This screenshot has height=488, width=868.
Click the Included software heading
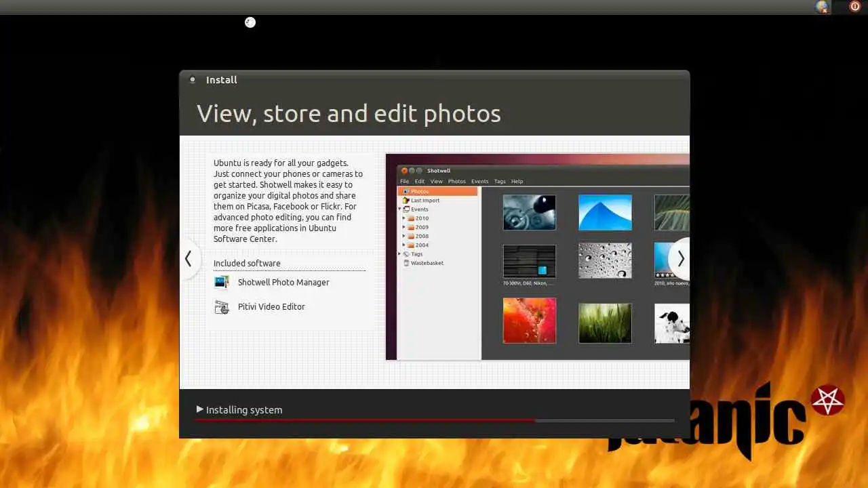(x=247, y=263)
